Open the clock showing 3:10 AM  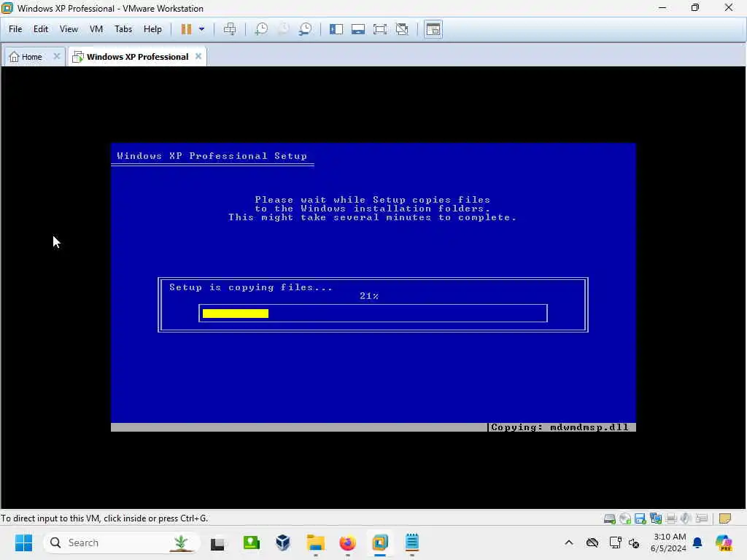pos(668,542)
